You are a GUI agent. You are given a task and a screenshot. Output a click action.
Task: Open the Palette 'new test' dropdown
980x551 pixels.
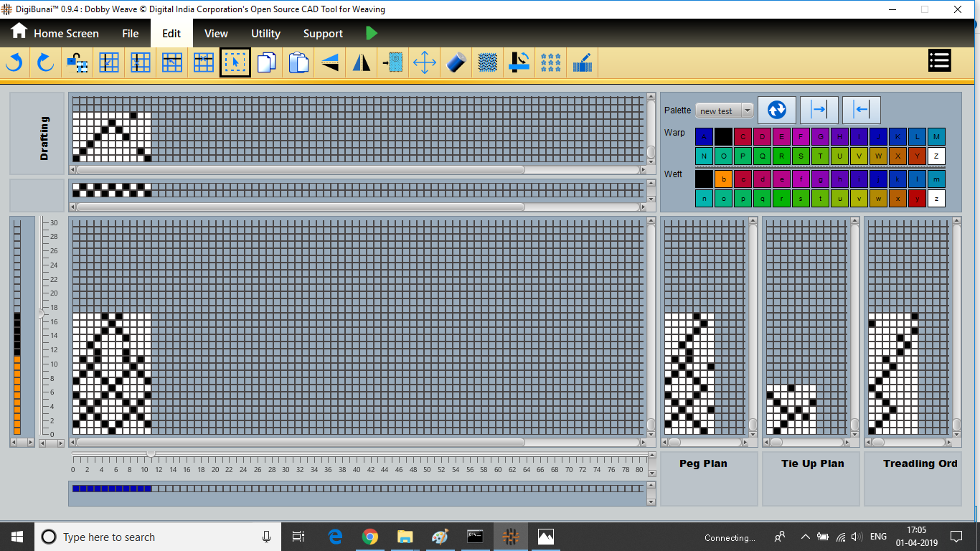coord(725,110)
